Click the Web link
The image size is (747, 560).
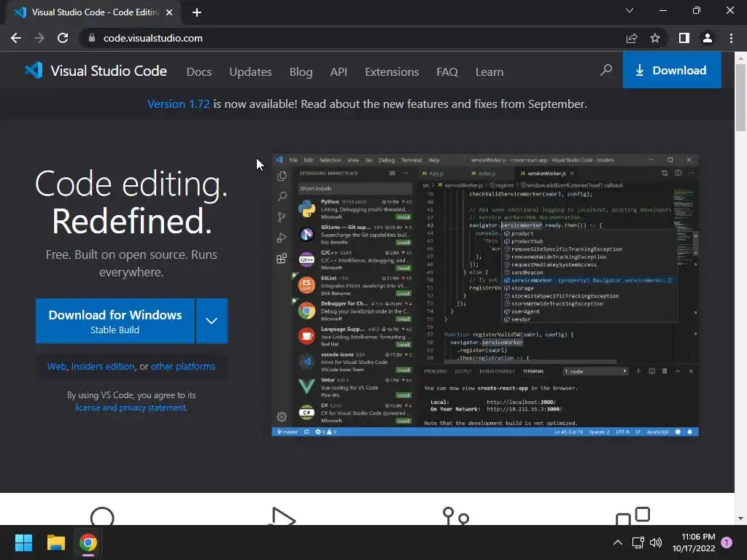[57, 366]
